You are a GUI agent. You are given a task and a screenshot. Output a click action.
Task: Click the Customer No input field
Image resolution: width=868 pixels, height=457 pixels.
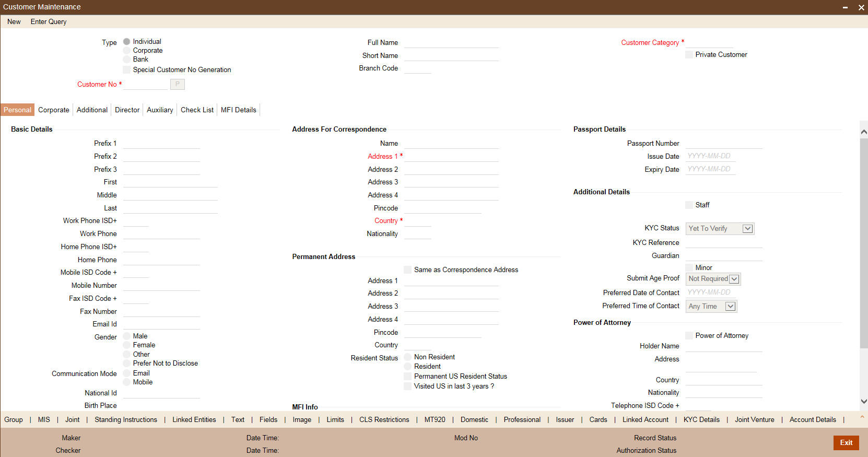(x=145, y=84)
